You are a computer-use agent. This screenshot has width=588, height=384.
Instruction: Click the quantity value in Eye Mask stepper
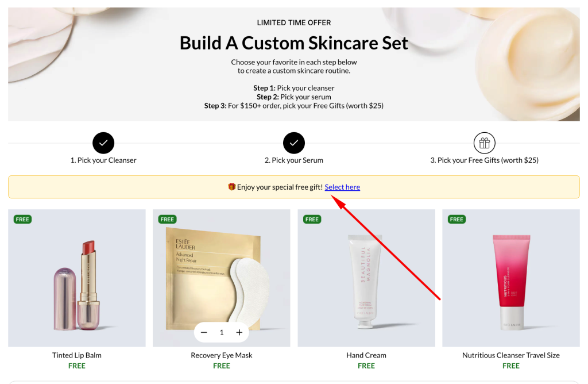point(222,332)
